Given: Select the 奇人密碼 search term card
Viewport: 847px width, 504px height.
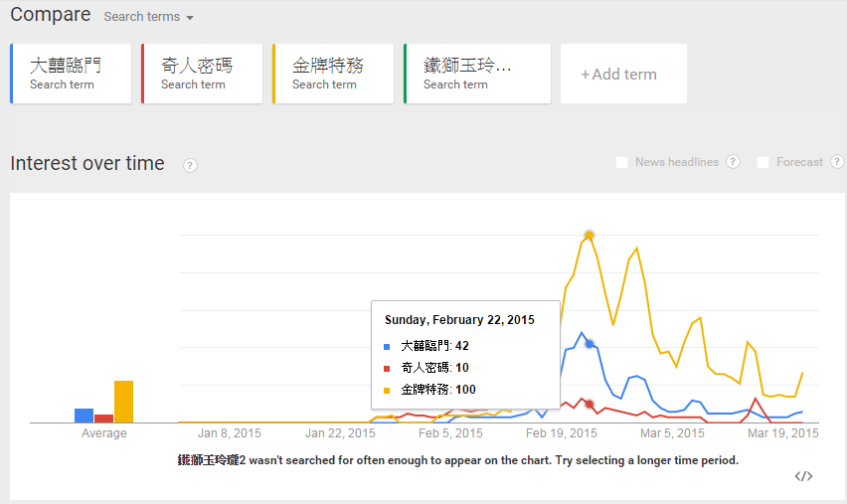Looking at the screenshot, I should coord(202,74).
